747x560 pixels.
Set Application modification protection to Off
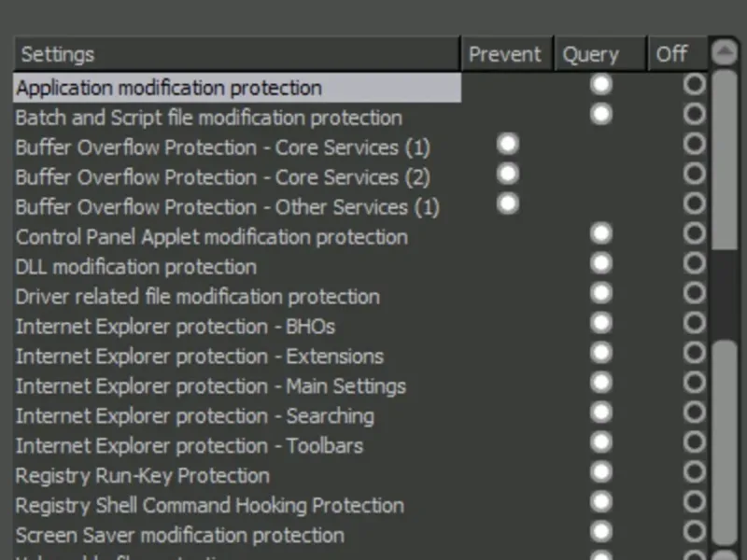pos(694,85)
